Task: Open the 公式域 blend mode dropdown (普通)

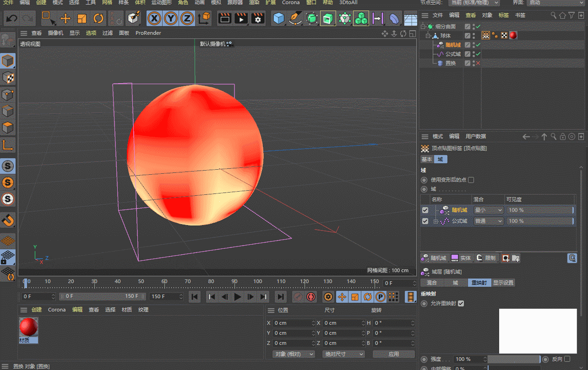Action: 488,221
